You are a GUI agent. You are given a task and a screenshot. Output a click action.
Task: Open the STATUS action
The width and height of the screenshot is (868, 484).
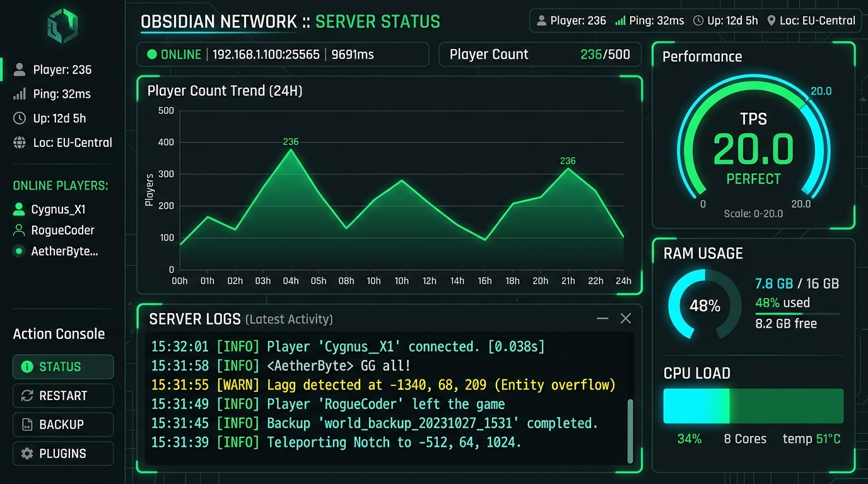tap(63, 367)
